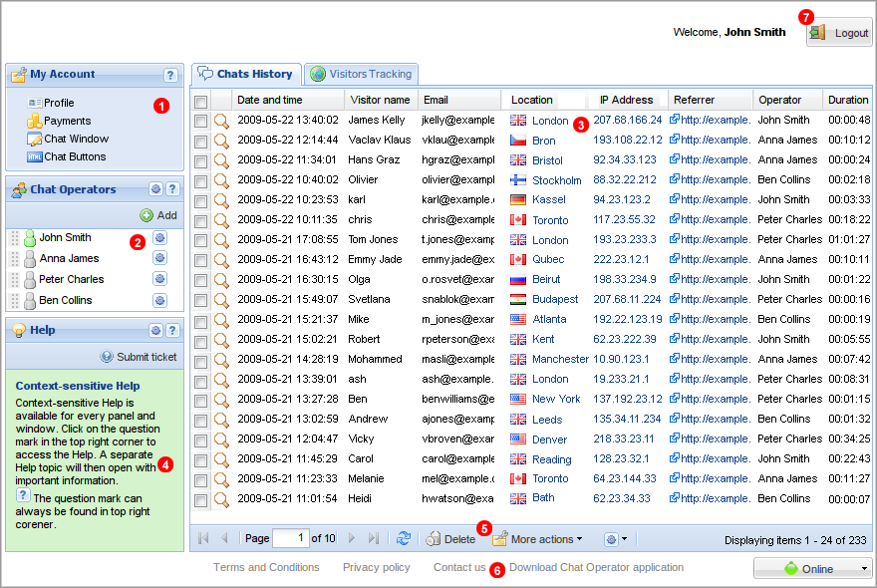Screen dimensions: 877x588
Task: Add a new chat operator
Action: pos(158,215)
